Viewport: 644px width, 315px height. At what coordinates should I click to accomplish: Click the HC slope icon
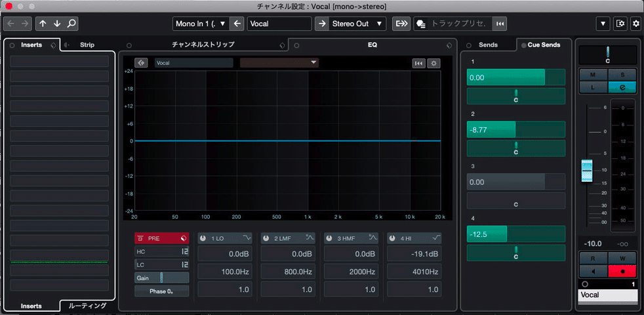coord(185,251)
